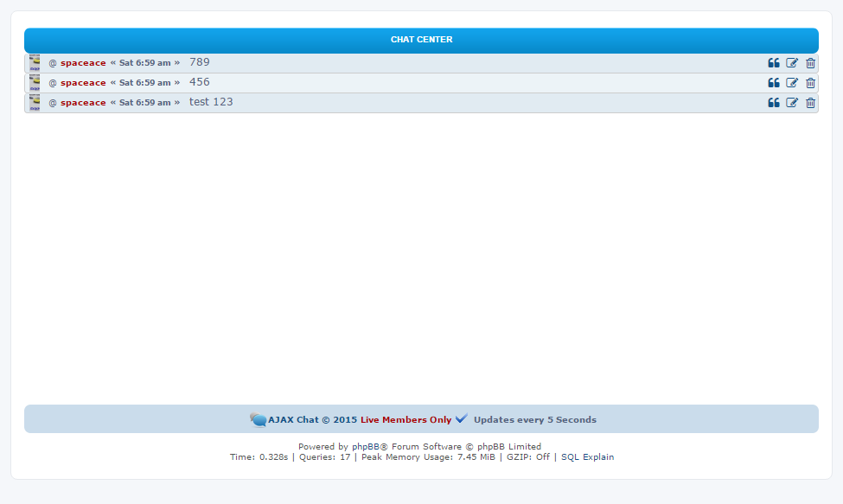This screenshot has width=843, height=504.
Task: Open the SQL Explain link
Action: 588,456
